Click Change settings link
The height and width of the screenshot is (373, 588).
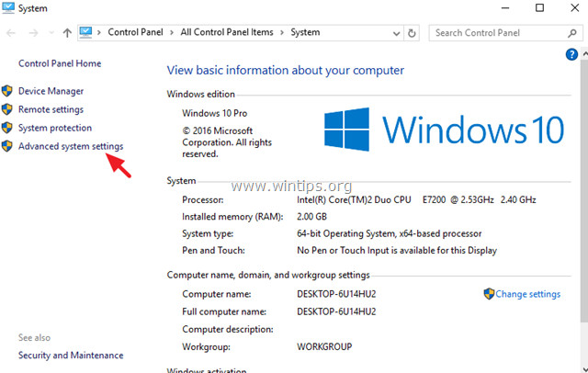(x=528, y=294)
